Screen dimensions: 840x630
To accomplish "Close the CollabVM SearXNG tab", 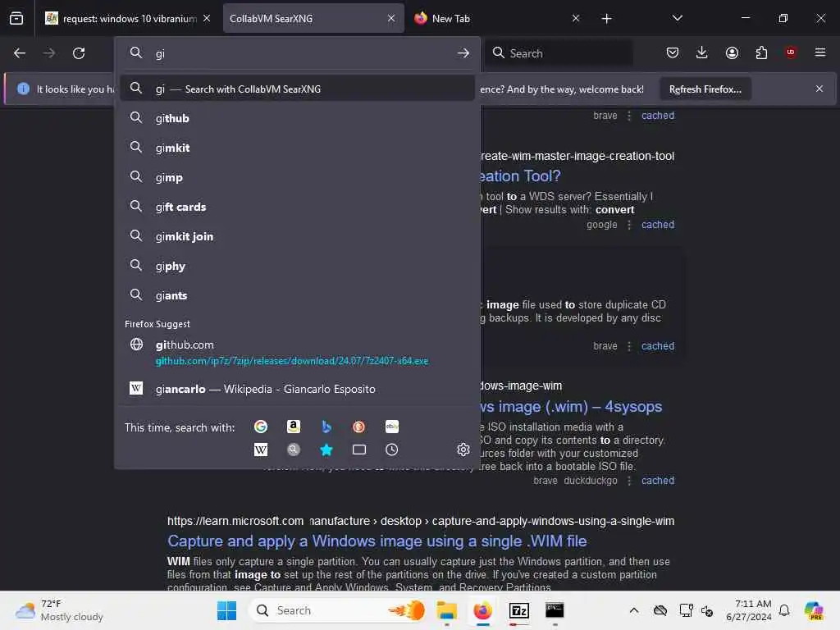I will point(391,18).
